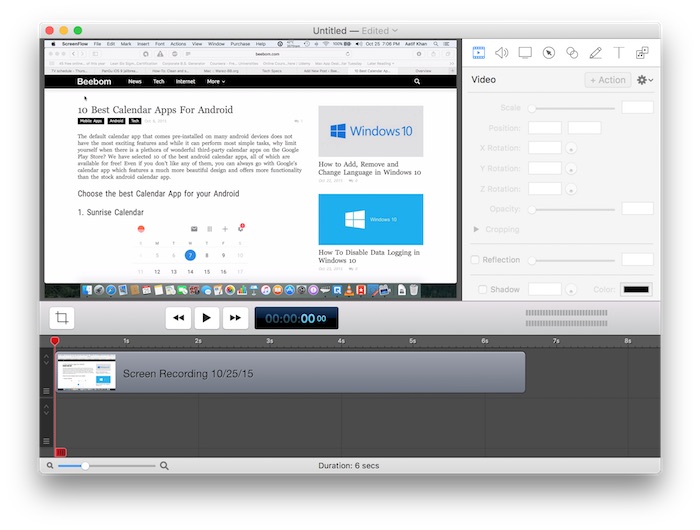
Task: Select the crop canvas tool
Action: (62, 317)
